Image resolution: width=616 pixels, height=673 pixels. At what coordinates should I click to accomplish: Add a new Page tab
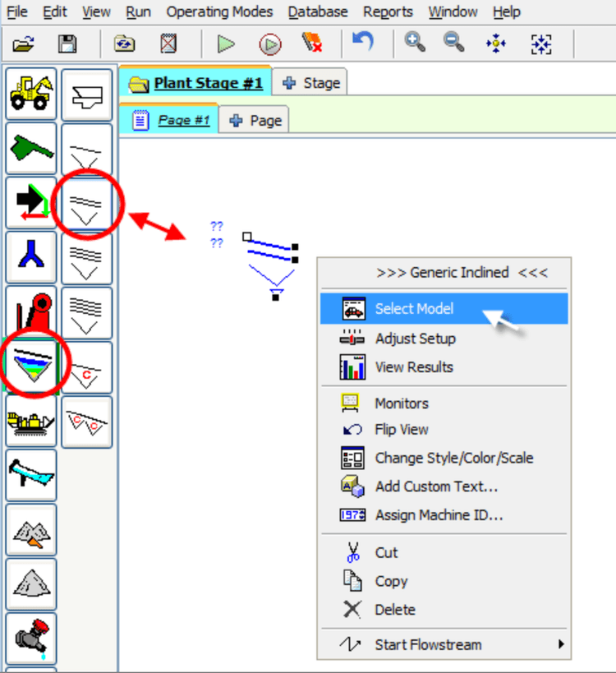pyautogui.click(x=255, y=121)
